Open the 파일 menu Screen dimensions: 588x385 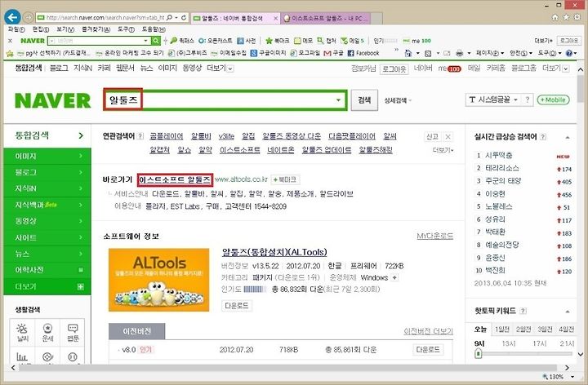point(16,29)
